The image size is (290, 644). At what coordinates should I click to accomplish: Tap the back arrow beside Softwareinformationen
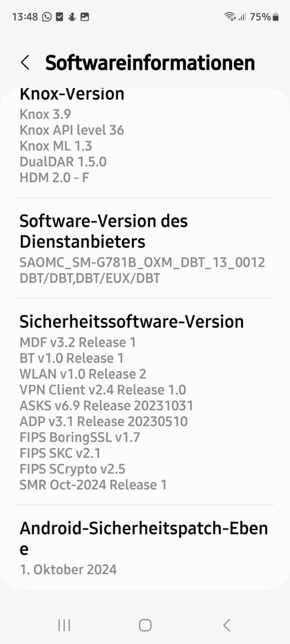point(25,63)
